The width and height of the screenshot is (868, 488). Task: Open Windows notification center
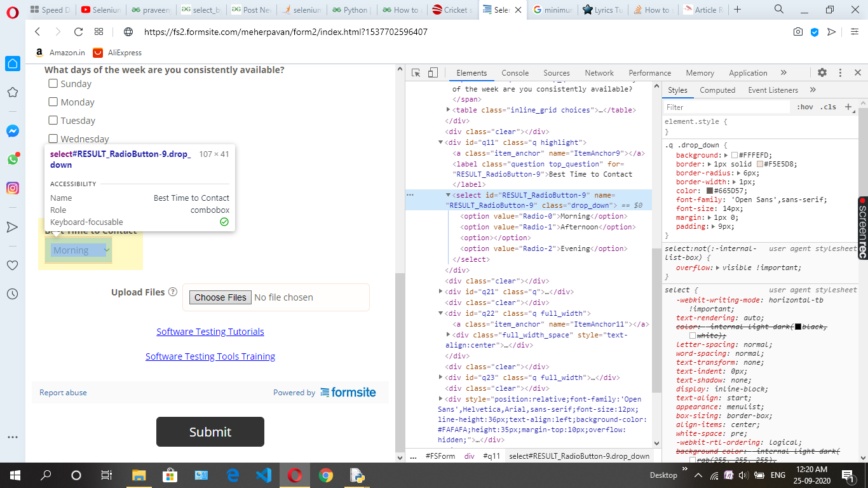(x=848, y=475)
